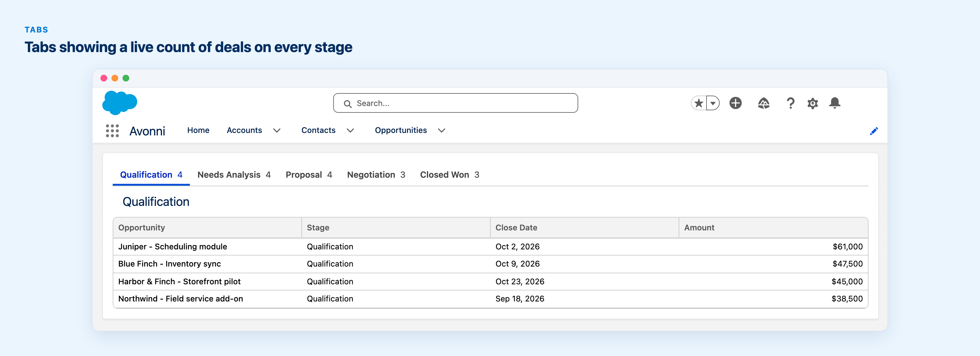Focus the Search input field
The width and height of the screenshot is (980, 356).
(455, 103)
